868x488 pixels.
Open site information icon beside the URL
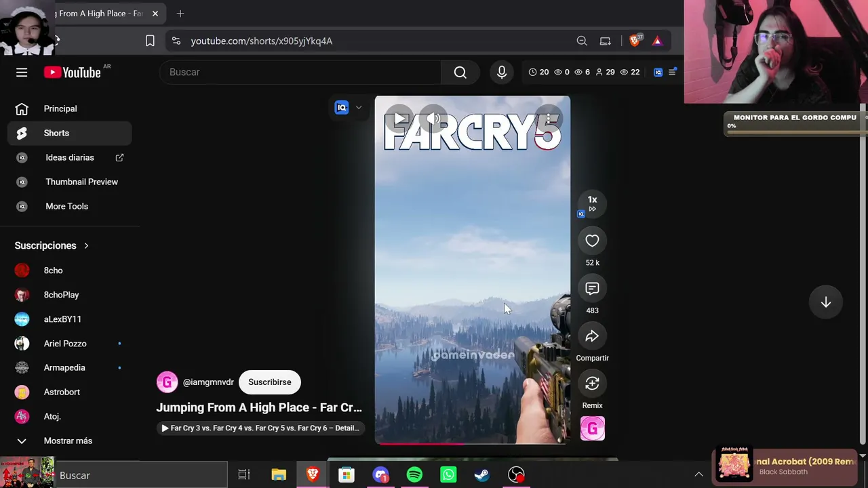[x=176, y=41]
